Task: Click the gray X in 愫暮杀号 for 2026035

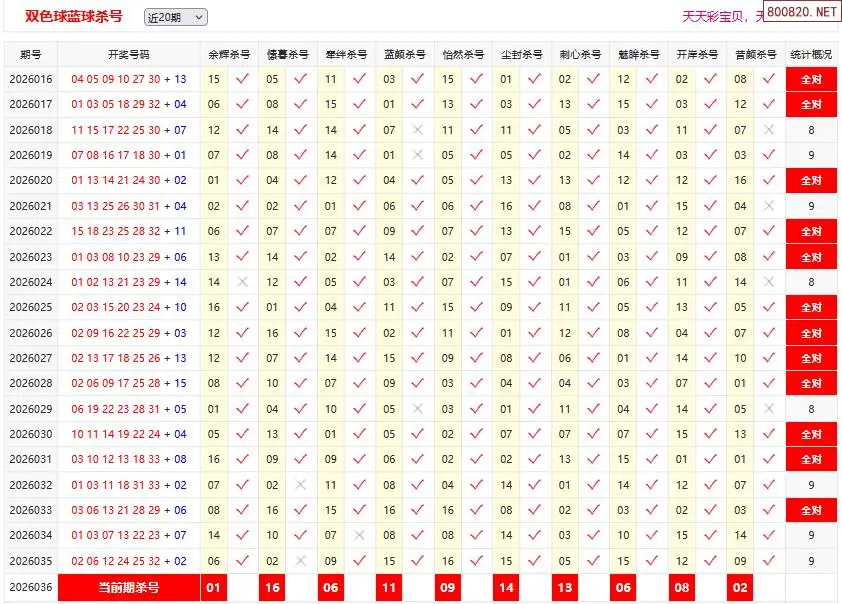Action: 300,561
